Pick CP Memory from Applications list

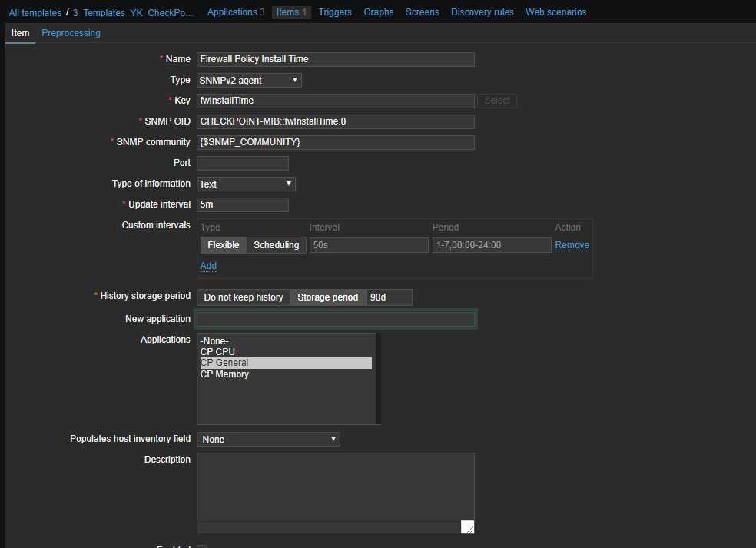click(224, 374)
